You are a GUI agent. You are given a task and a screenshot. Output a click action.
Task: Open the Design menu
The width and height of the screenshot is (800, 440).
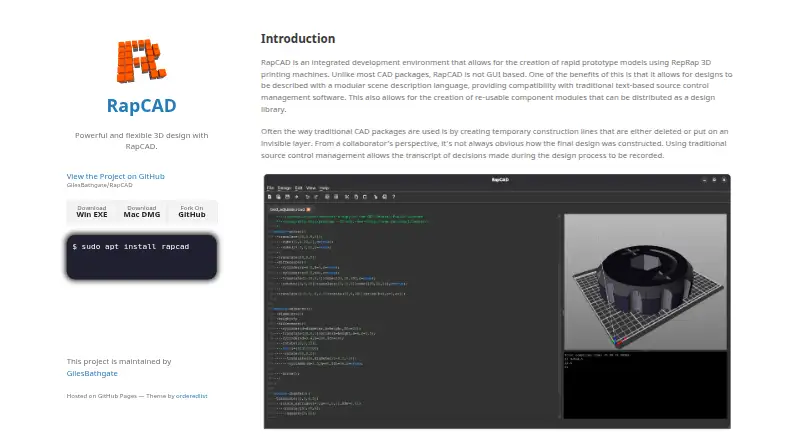284,188
